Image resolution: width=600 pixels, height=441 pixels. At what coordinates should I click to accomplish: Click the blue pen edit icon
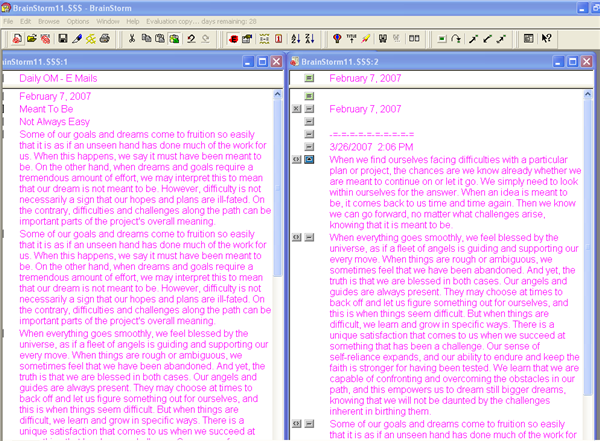point(77,39)
